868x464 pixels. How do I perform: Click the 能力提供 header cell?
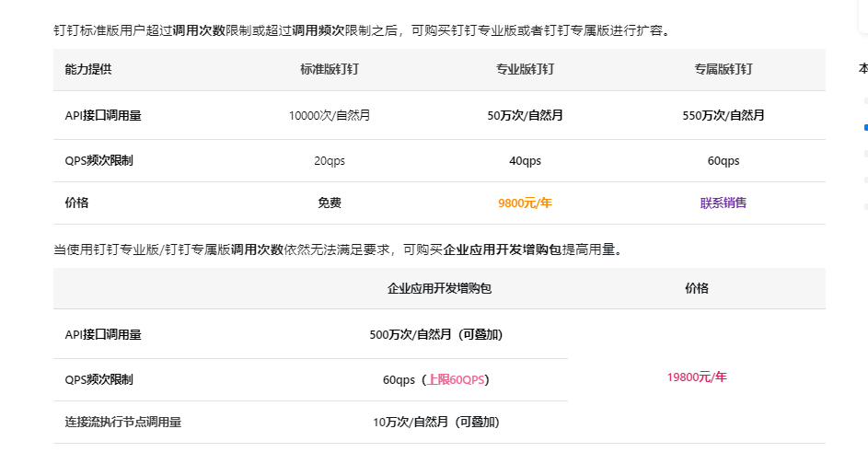(x=88, y=69)
